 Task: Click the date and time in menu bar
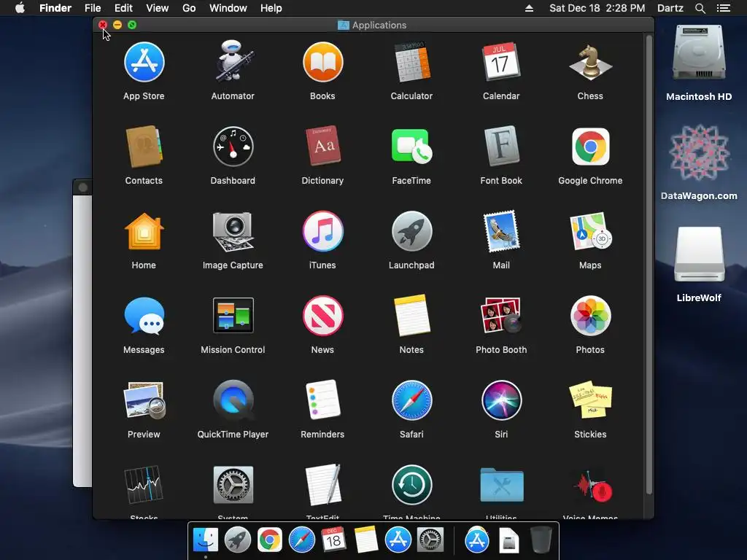597,8
